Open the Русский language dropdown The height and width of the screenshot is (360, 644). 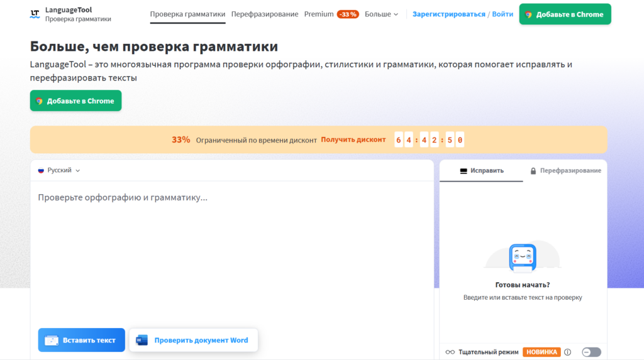point(59,170)
